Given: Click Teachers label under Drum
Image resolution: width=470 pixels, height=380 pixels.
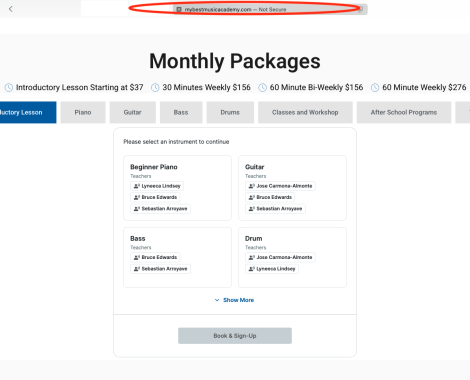Looking at the screenshot, I should pyautogui.click(x=256, y=247).
